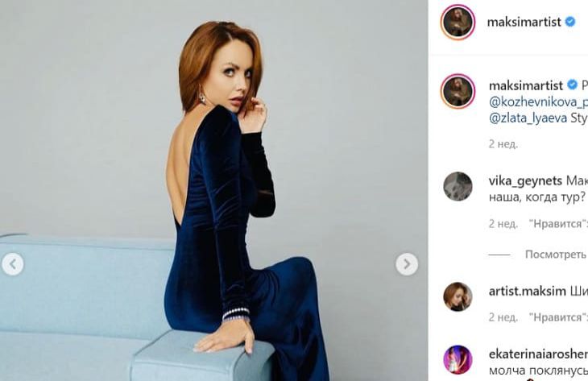Image resolution: width=588 pixels, height=381 pixels.
Task: Open artist.maksim commenter avatar
Action: [458, 296]
